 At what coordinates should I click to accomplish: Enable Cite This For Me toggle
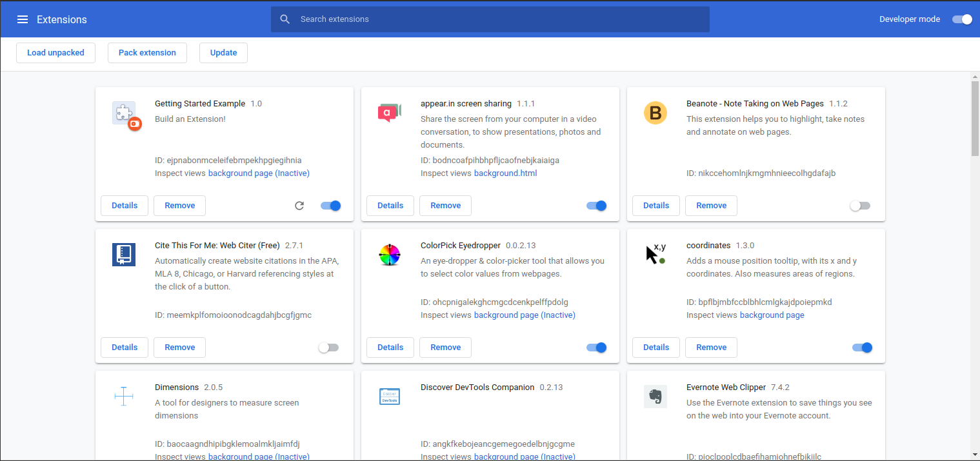click(x=328, y=348)
